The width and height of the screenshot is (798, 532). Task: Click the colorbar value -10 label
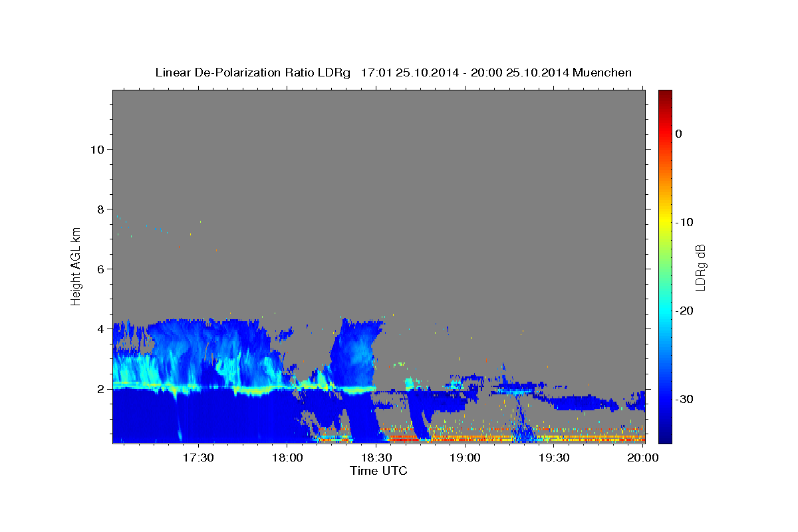pos(686,222)
